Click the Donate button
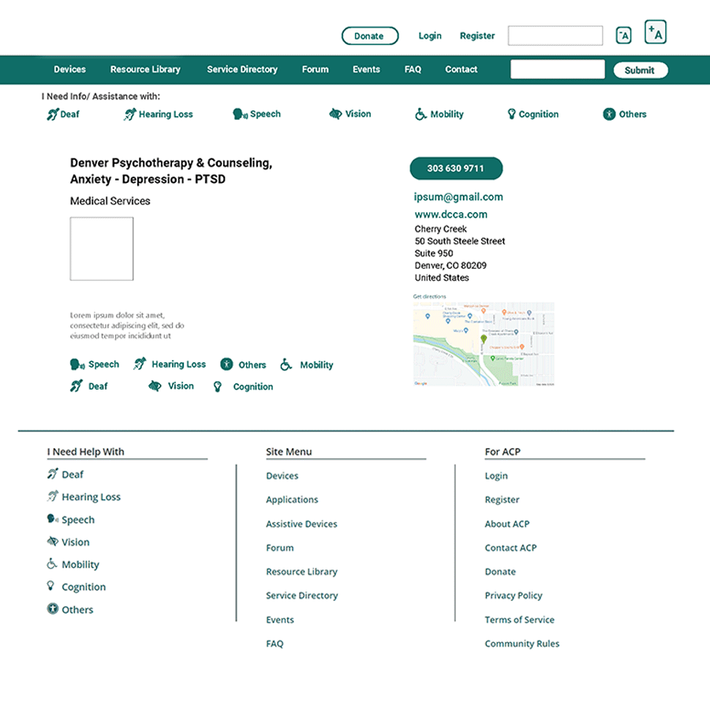The width and height of the screenshot is (710, 728). pos(370,35)
